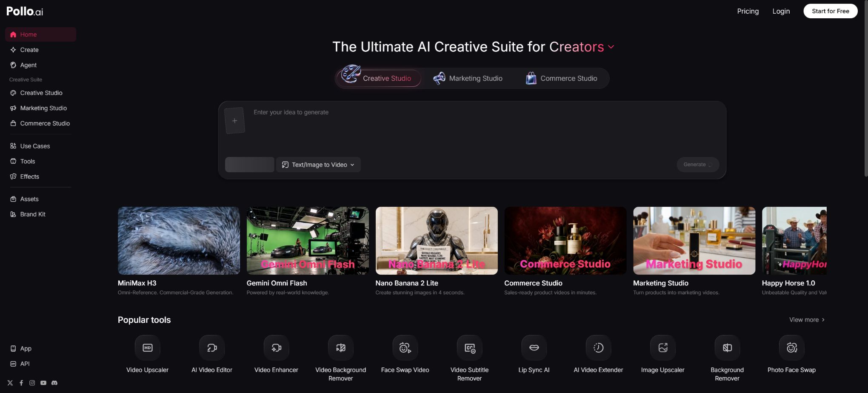
Task: Open Brand Kit in the sidebar
Action: pyautogui.click(x=41, y=214)
